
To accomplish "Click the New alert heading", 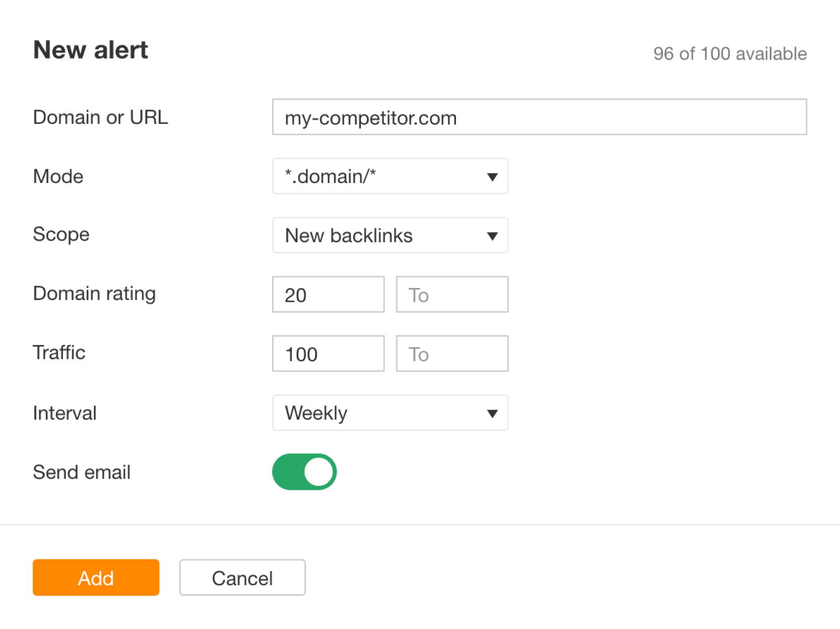I will pyautogui.click(x=90, y=50).
